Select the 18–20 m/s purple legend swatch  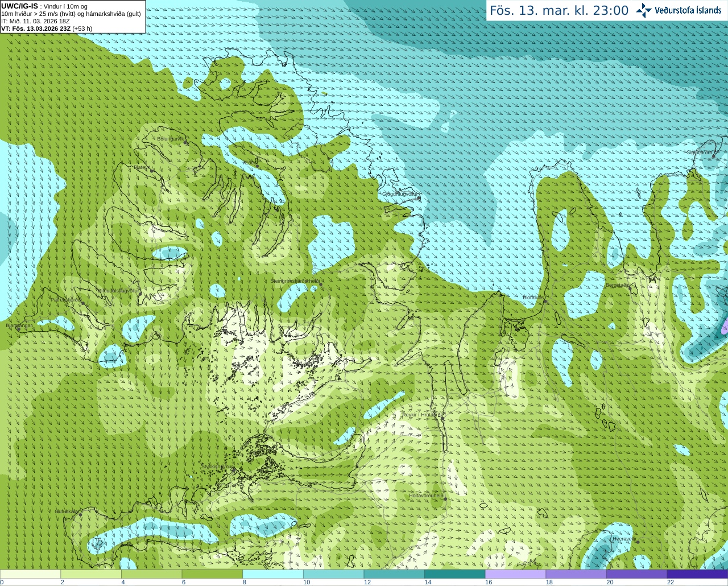tap(576, 574)
